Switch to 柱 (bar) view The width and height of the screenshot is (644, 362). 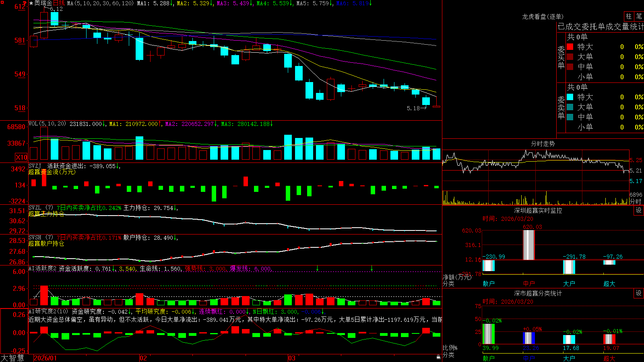click(x=629, y=16)
